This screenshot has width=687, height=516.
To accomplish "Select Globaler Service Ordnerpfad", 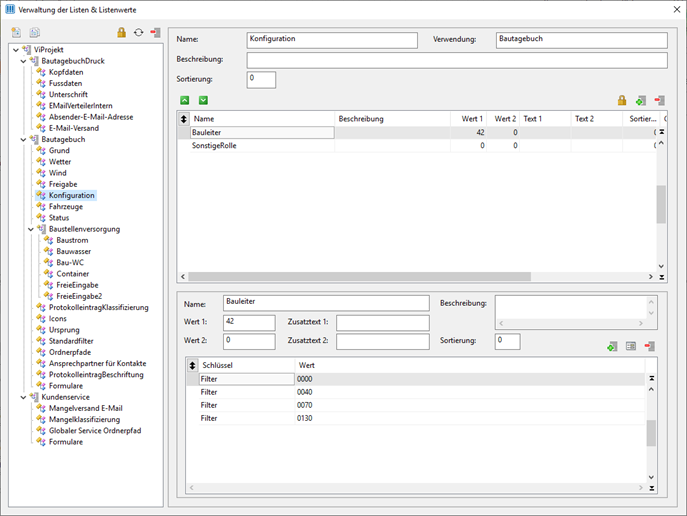I will (95, 431).
